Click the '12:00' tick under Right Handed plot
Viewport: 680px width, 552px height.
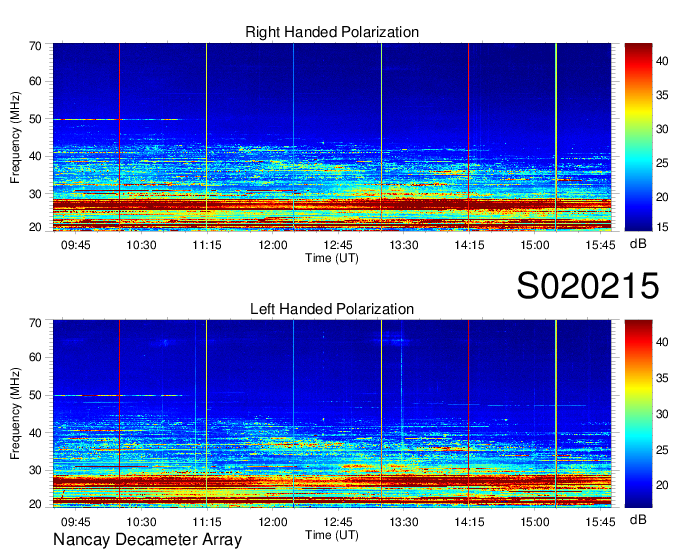click(x=273, y=245)
